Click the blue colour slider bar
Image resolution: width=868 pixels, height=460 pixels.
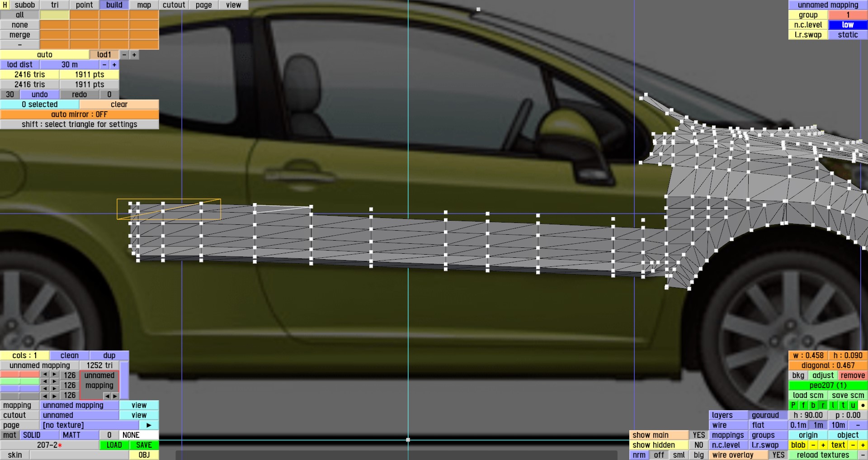point(20,389)
